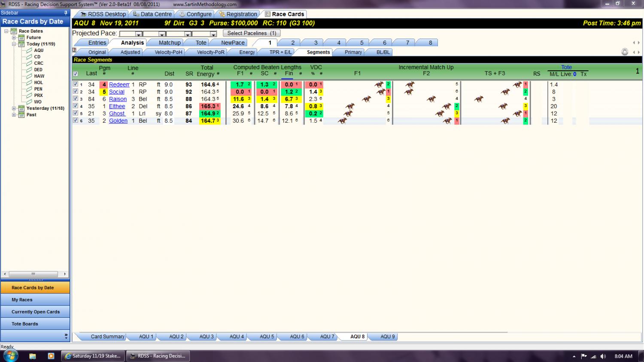Uncheck the Raison row checkbox
644x362 pixels.
76,99
